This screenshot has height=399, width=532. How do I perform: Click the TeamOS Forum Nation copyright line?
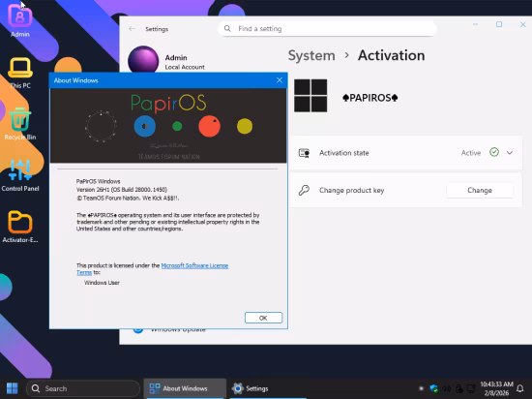tap(128, 198)
